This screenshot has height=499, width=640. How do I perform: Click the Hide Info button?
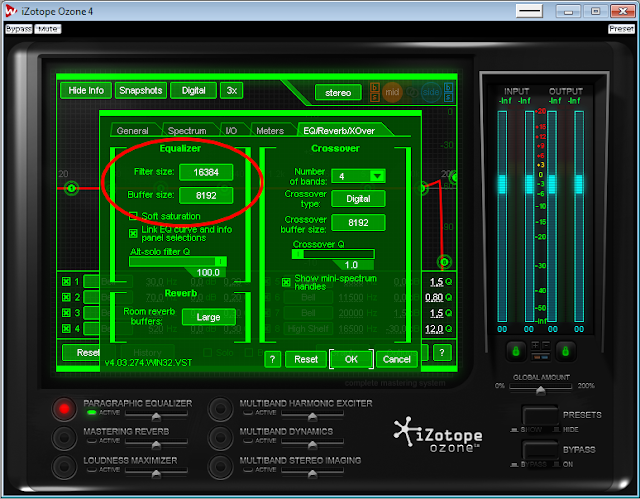[x=86, y=91]
